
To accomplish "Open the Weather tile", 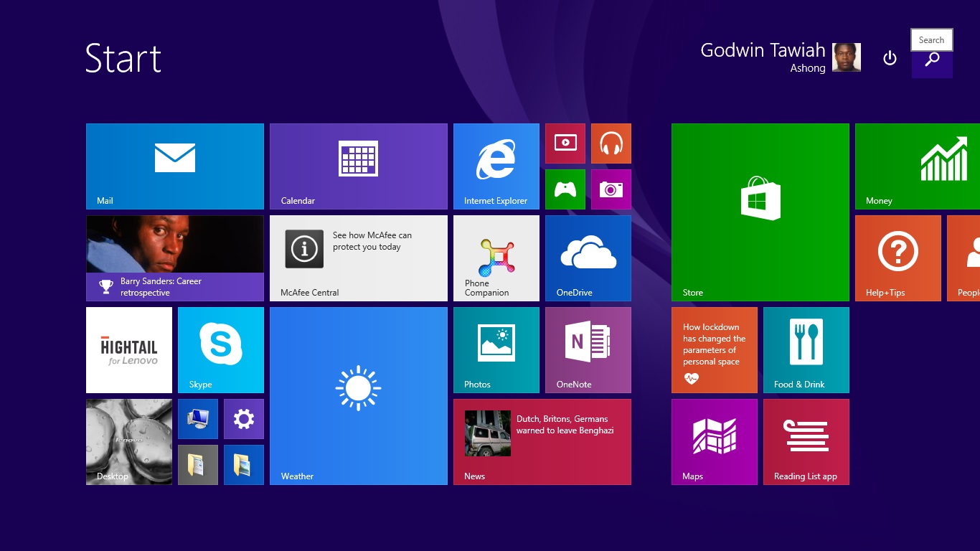I will [x=359, y=396].
